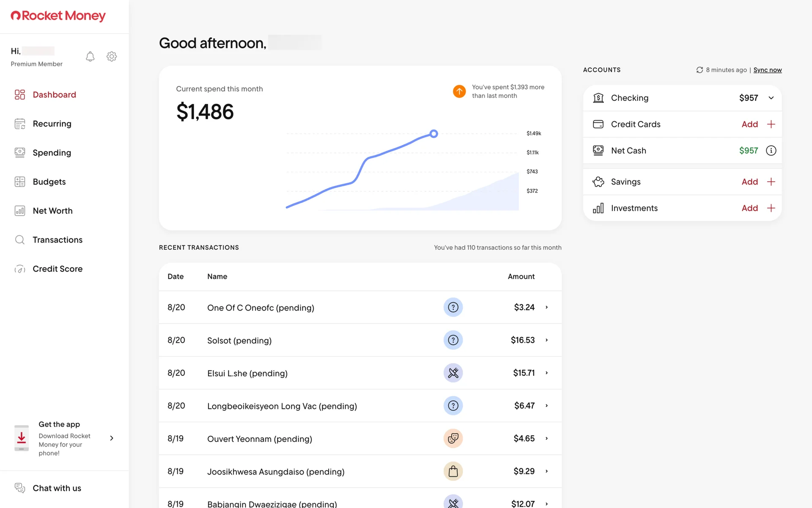Expand the Checking account chevron
Viewport: 812px width, 508px height.
coord(771,98)
